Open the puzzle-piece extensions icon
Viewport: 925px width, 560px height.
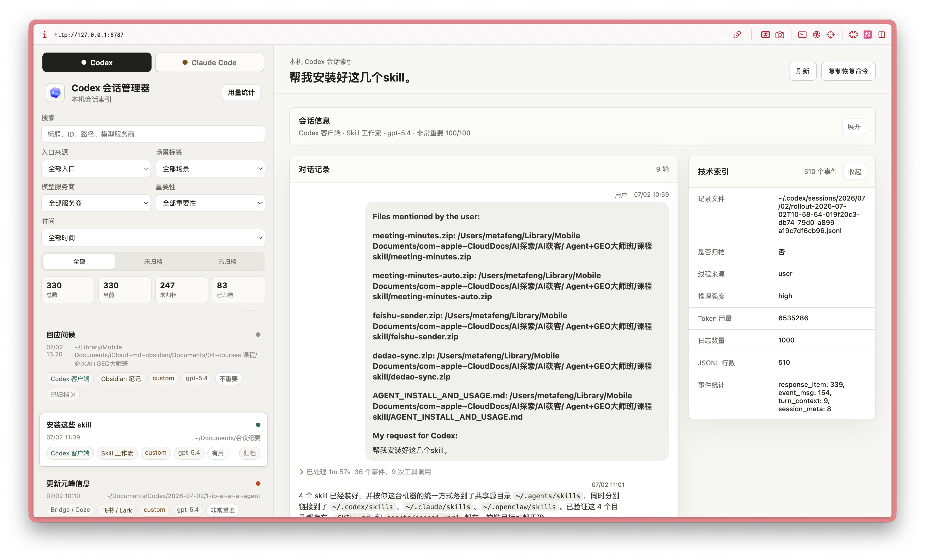(853, 35)
